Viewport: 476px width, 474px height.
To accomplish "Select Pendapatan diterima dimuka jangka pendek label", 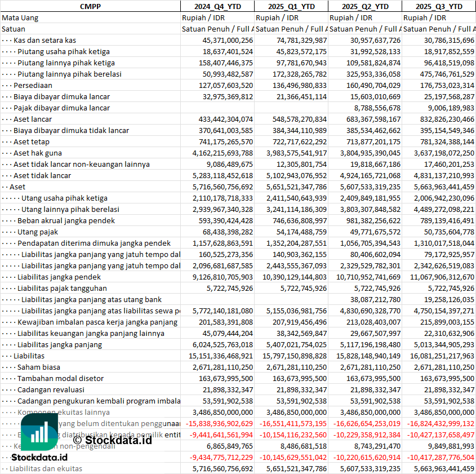I will click(94, 243).
